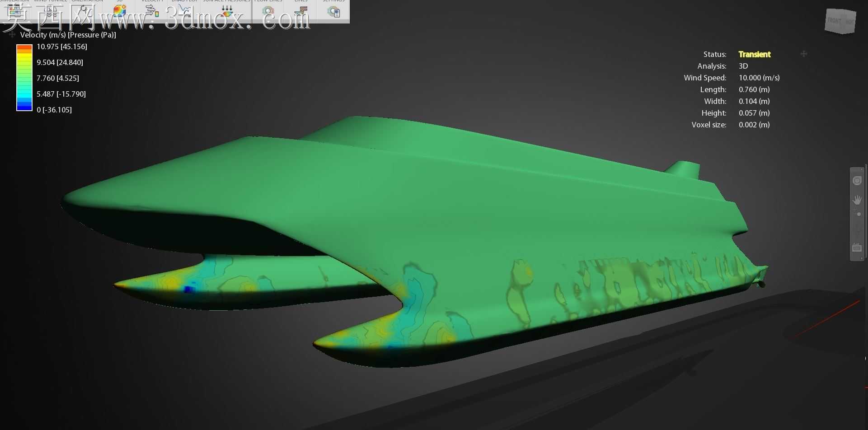Click the legend value '7.760 [4.525]'
The width and height of the screenshot is (868, 430).
(x=58, y=78)
